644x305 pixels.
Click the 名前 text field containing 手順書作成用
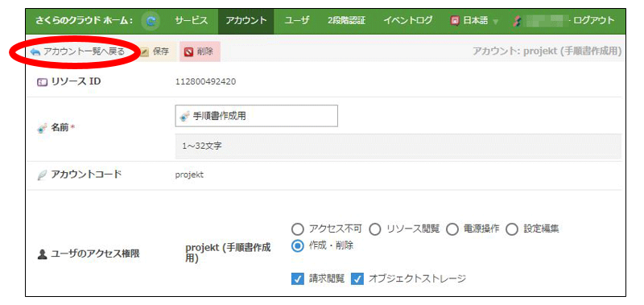click(x=256, y=116)
